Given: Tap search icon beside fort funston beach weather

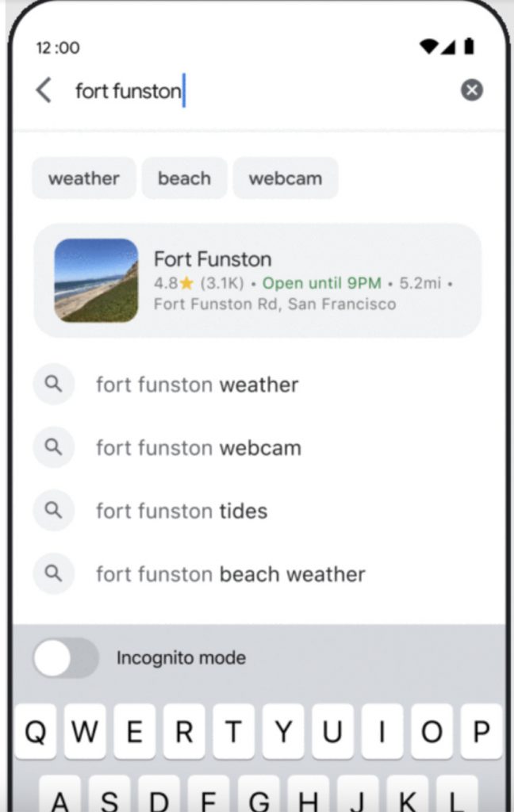Looking at the screenshot, I should click(53, 573).
